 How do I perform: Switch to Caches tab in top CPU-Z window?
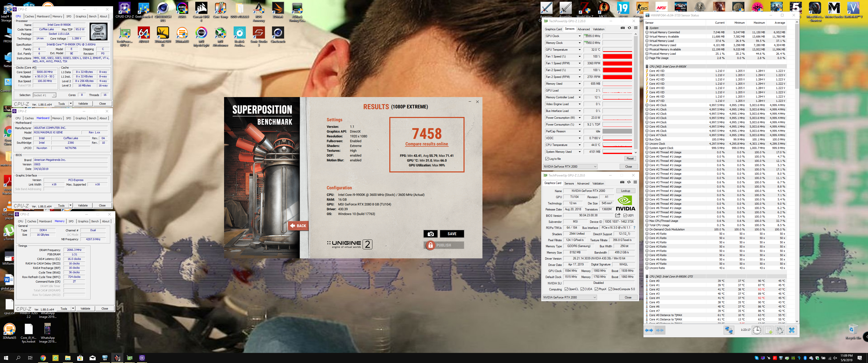tap(29, 16)
